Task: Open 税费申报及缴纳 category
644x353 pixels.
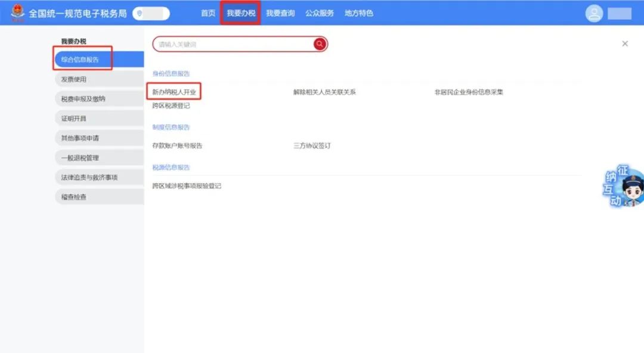Action: tap(83, 99)
